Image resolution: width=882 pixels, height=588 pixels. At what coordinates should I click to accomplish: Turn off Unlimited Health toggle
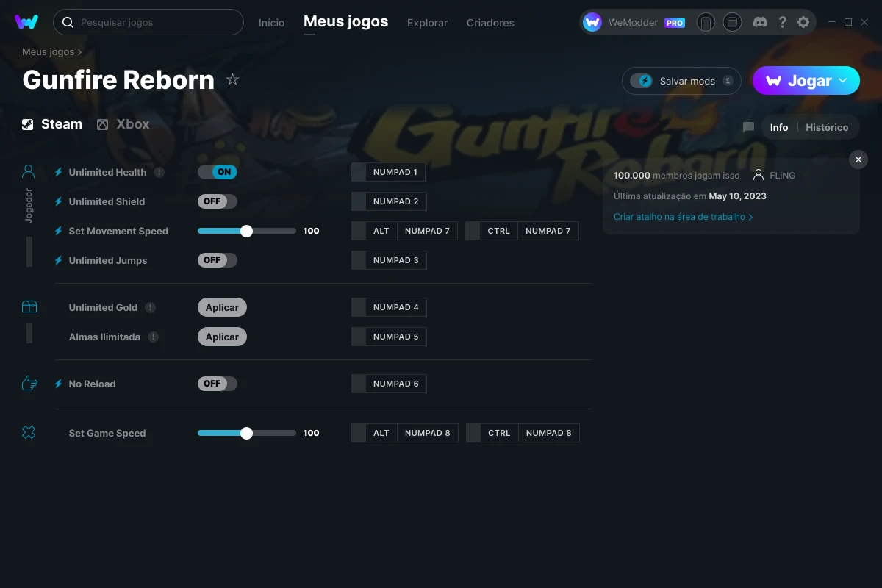tap(218, 172)
